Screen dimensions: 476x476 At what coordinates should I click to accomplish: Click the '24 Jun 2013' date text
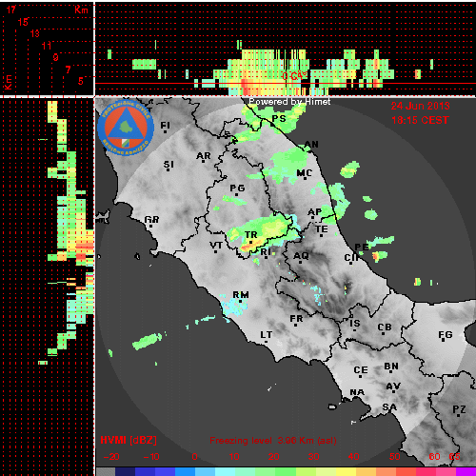[x=420, y=106]
